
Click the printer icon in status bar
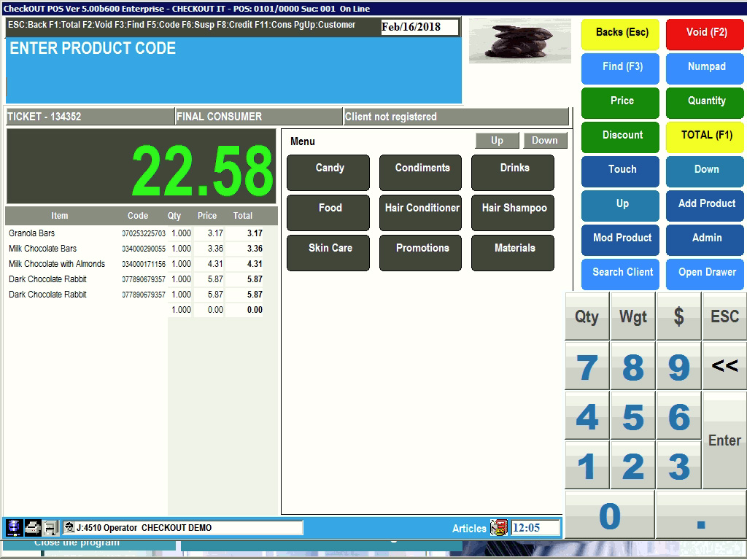click(33, 527)
